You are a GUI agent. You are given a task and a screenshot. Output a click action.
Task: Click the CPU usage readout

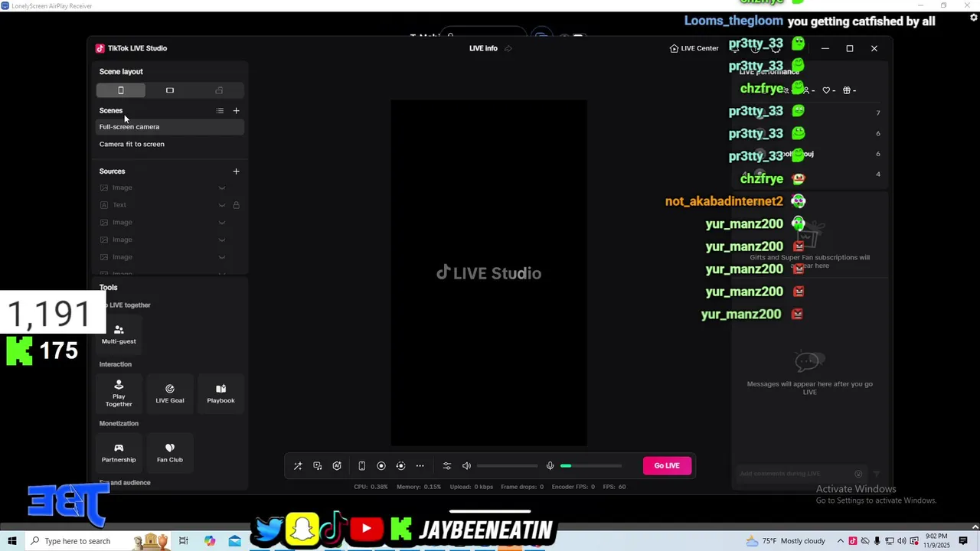coord(371,487)
